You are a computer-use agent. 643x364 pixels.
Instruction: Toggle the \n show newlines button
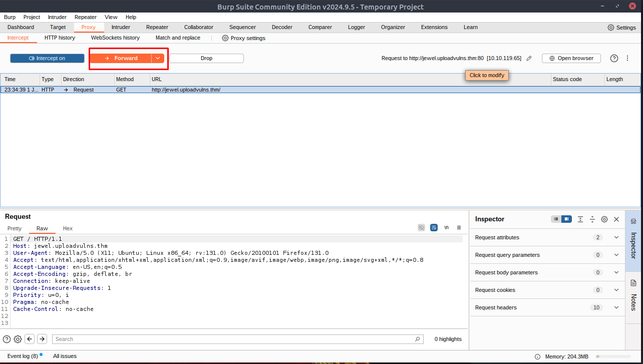[x=446, y=227]
